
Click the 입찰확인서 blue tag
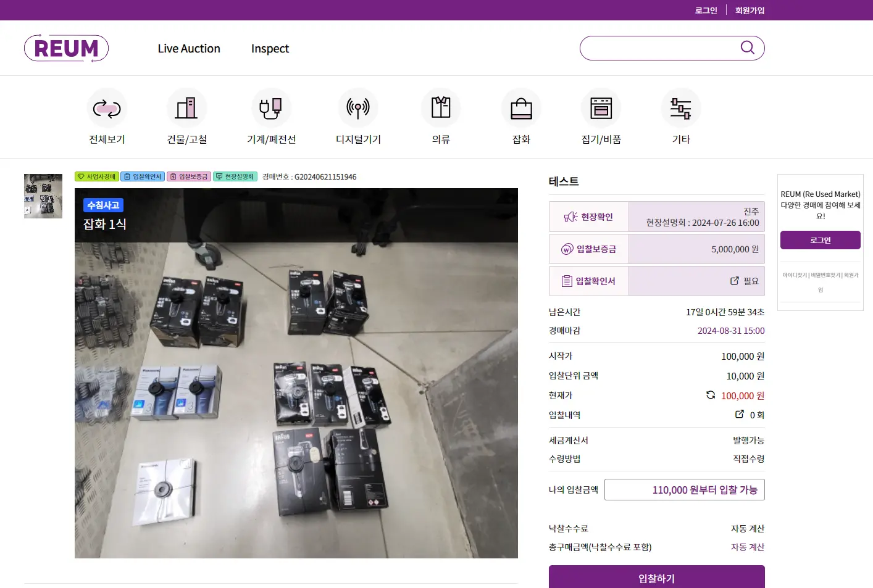pos(143,176)
